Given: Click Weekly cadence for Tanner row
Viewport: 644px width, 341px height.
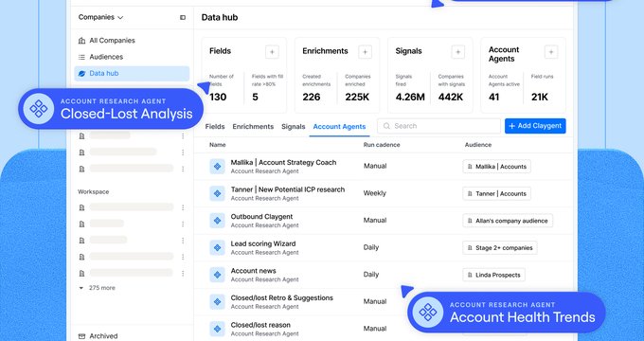Looking at the screenshot, I should coord(375,193).
